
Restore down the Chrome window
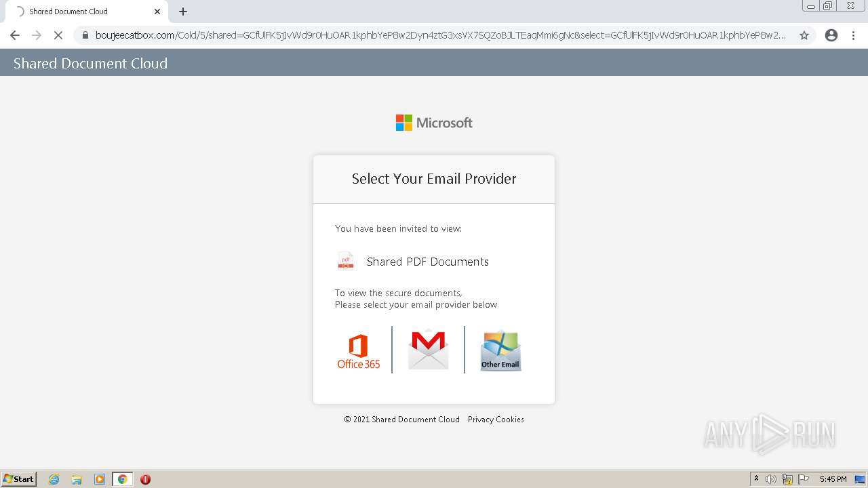pyautogui.click(x=828, y=6)
